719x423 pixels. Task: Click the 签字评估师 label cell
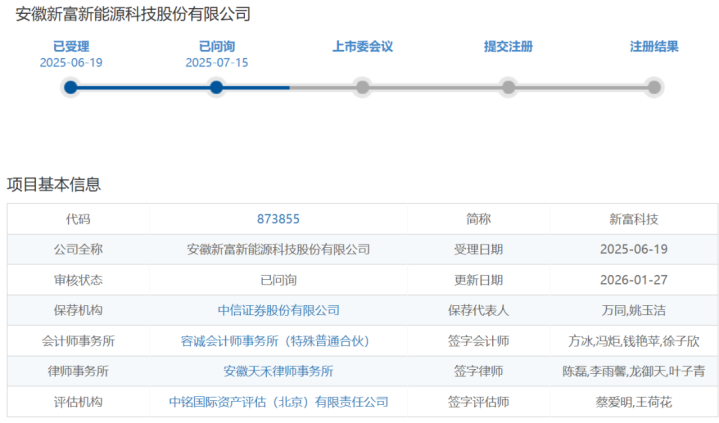coord(478,402)
